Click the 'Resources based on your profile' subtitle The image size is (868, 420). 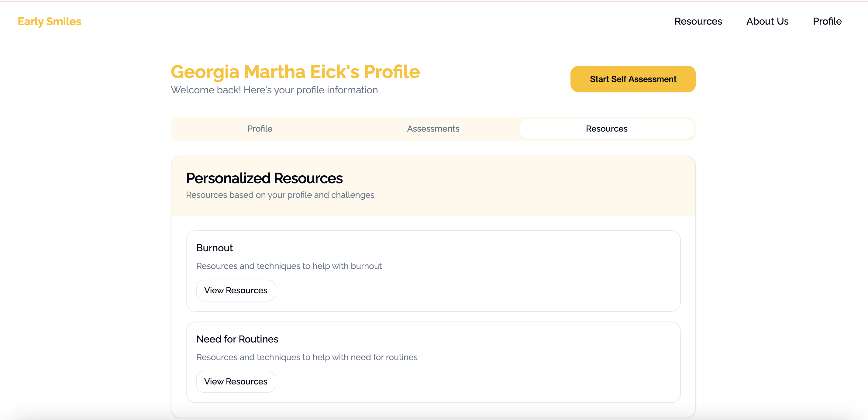280,195
